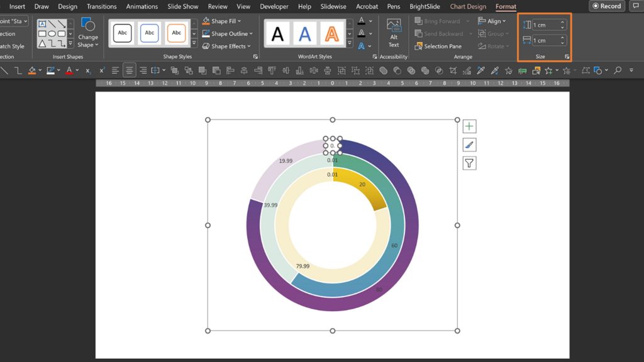Open the Developer tab
This screenshot has width=644, height=362.
coord(274,6)
